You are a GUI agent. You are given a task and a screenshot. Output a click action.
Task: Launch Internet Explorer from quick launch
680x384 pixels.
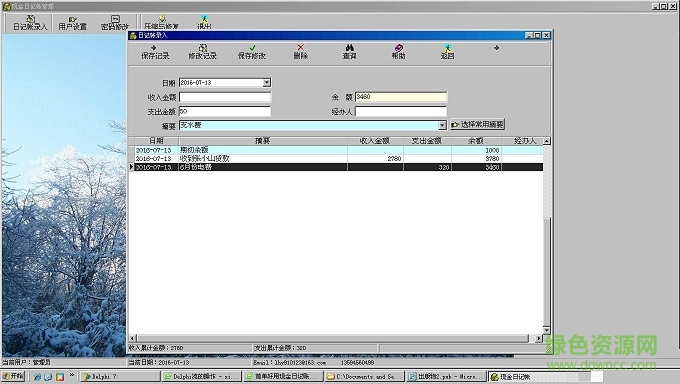pos(37,377)
